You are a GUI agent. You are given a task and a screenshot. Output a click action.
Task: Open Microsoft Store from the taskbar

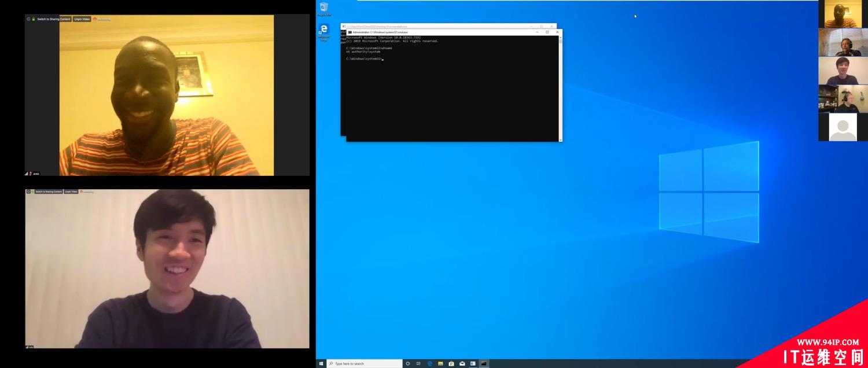pos(451,363)
